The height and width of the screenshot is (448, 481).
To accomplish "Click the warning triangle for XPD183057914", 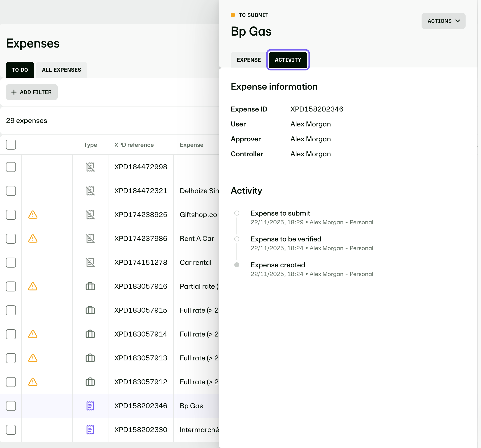I will [33, 334].
